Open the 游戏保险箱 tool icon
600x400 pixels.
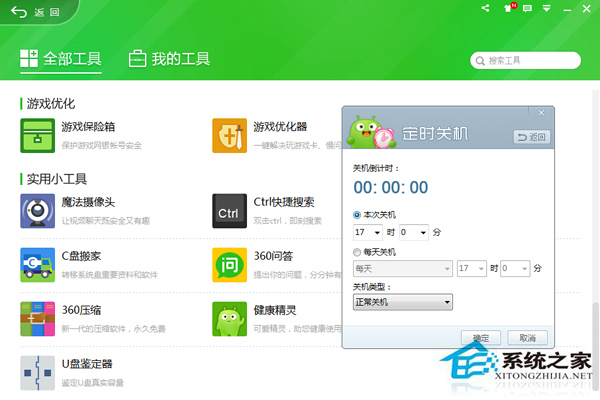(x=38, y=136)
